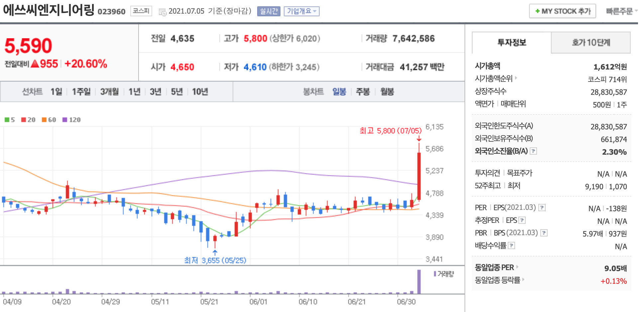Select the 1일 line chart period
644x312 pixels.
[56, 91]
